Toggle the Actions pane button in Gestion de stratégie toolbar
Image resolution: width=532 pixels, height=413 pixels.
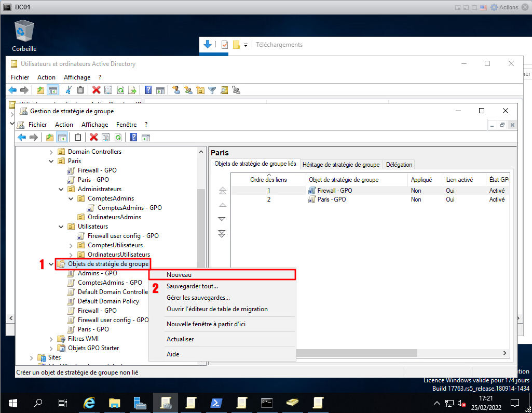[x=146, y=137]
